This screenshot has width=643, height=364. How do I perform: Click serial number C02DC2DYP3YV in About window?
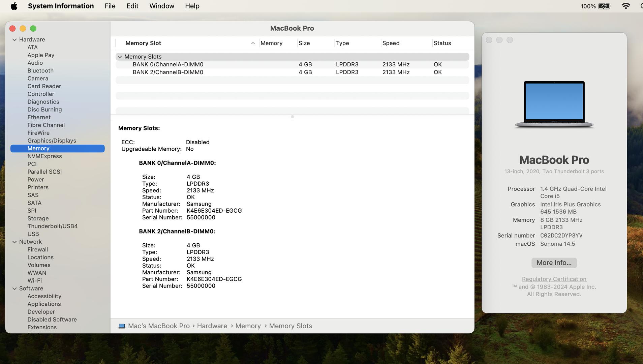561,236
